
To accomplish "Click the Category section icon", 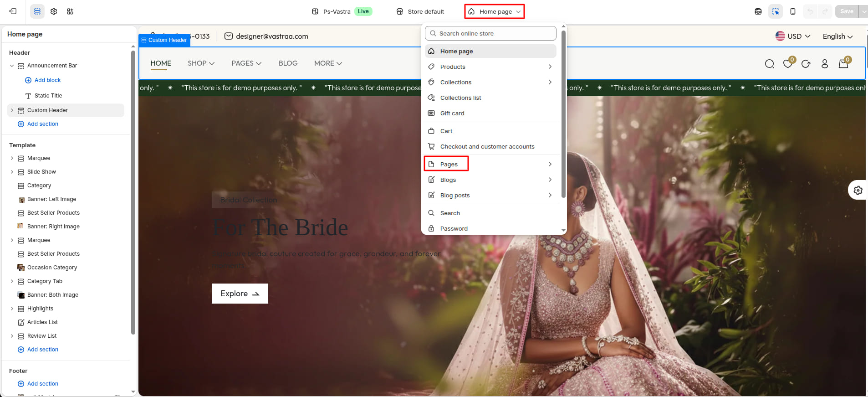I will click(x=21, y=186).
